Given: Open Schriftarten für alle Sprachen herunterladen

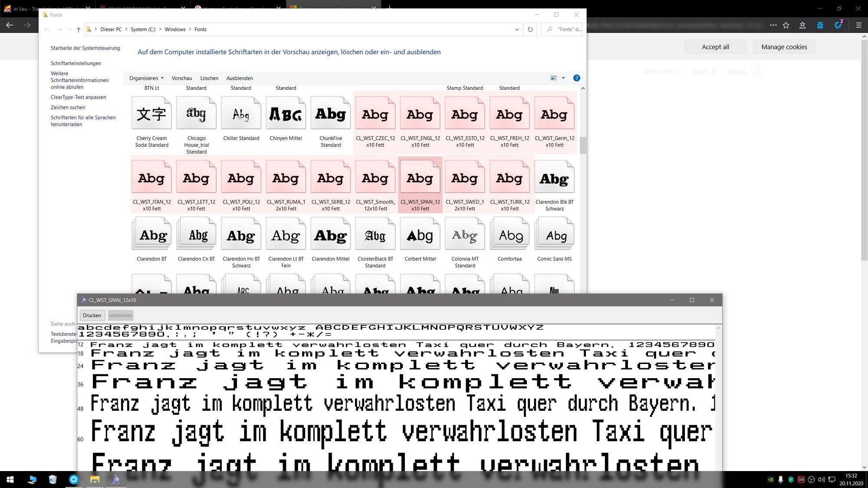Looking at the screenshot, I should [x=83, y=121].
